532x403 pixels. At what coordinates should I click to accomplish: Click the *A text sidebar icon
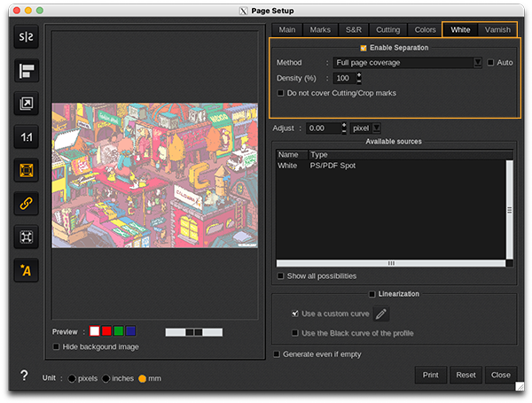pos(26,269)
